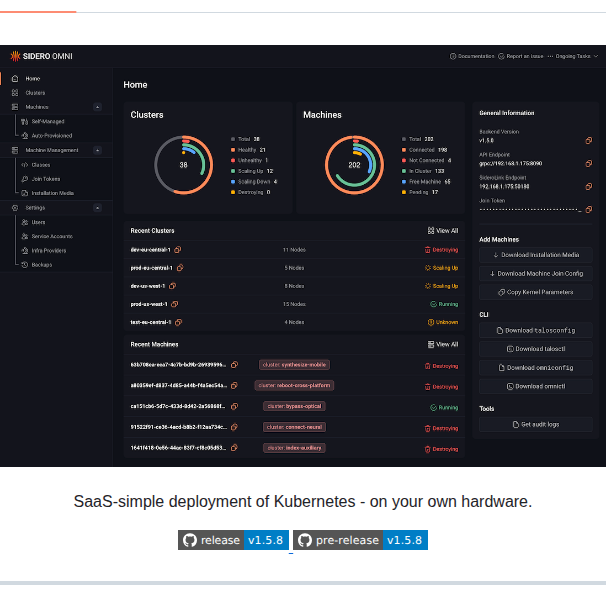Click the Machines donut chart showing 202
606x606 pixels.
354,165
